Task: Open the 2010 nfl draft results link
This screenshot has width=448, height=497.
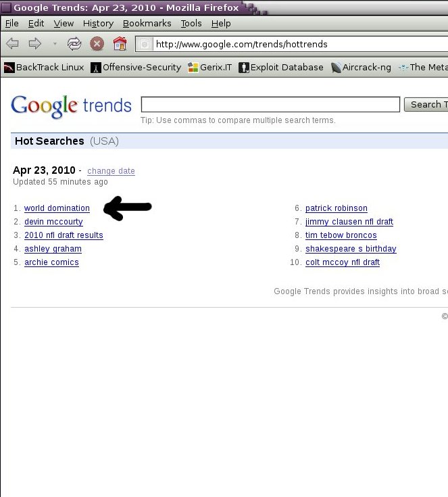Action: tap(64, 235)
